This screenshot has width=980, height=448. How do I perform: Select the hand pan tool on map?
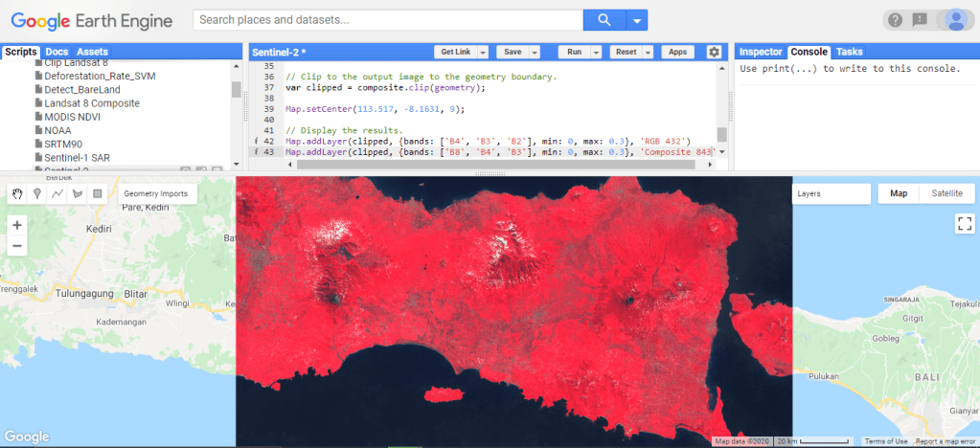pos(17,193)
